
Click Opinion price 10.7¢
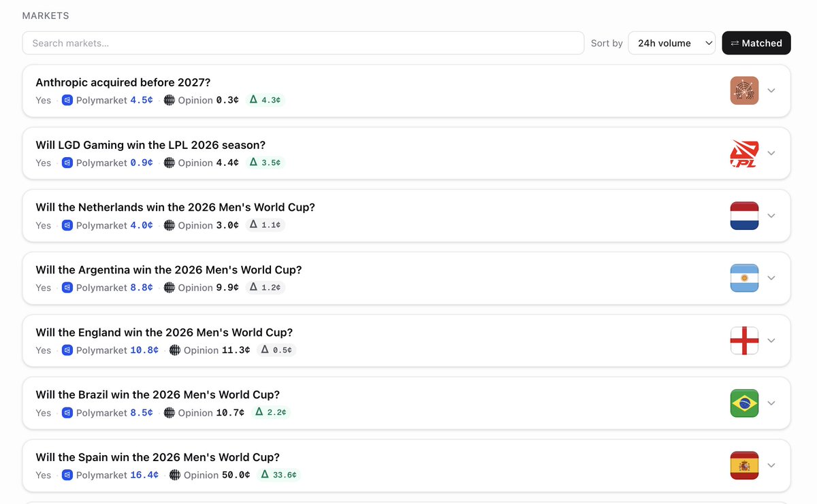point(231,413)
